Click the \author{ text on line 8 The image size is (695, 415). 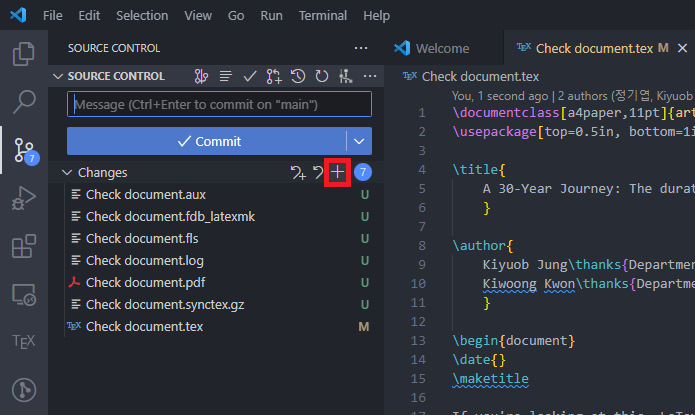click(482, 246)
